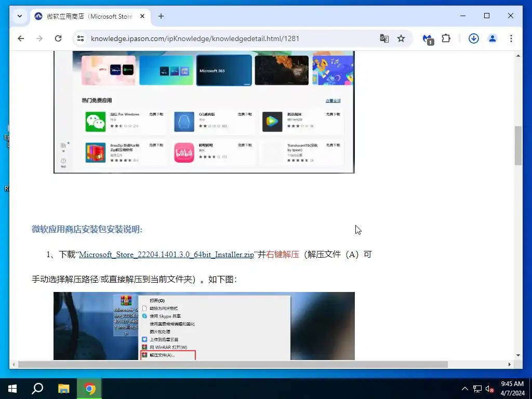Screen dimensions: 532x399
Task: Open Chrome's three-dot menu
Action: [x=511, y=38]
